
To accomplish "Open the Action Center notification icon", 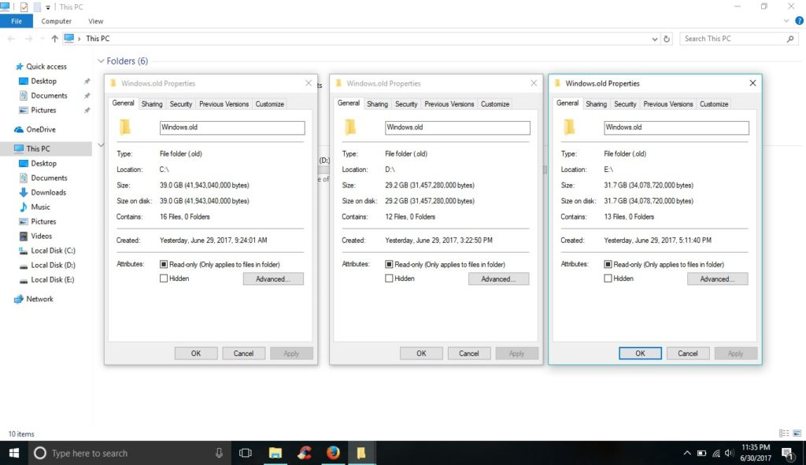I will point(787,453).
